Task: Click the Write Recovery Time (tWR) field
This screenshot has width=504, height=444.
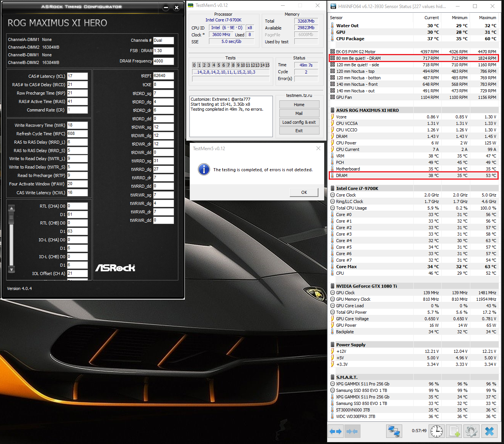Action: point(77,125)
